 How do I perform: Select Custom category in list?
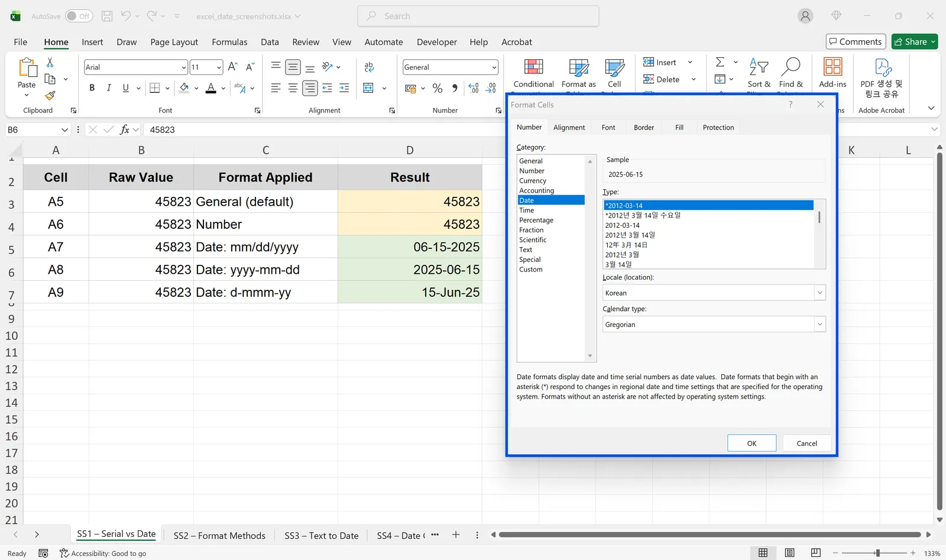point(530,269)
